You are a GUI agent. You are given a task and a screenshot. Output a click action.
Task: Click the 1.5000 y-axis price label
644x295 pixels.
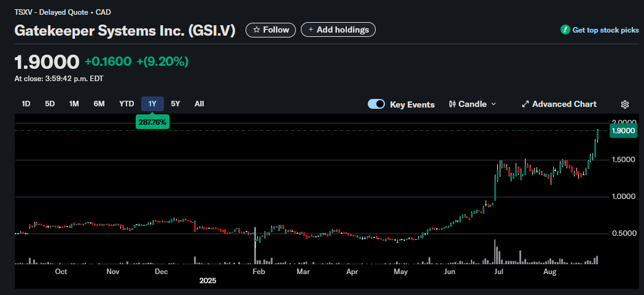coord(624,160)
